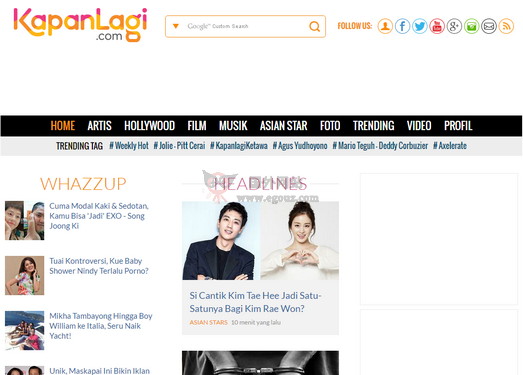Select the MUSIK navigation tab
The height and width of the screenshot is (375, 523).
[x=233, y=126]
